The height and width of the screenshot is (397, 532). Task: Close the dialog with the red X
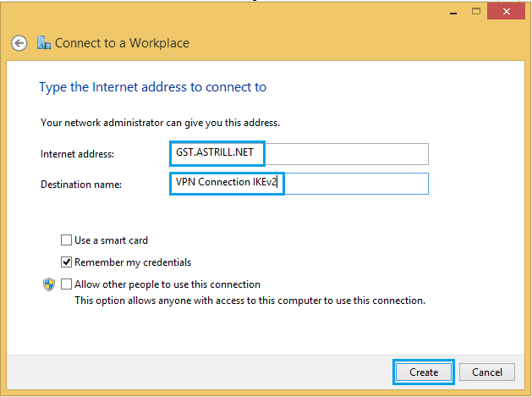(507, 12)
